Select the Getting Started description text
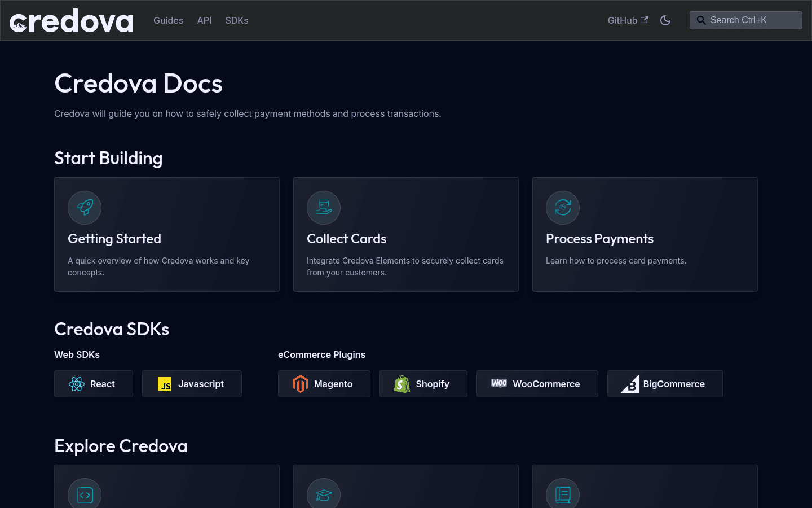812x508 pixels. (x=158, y=266)
